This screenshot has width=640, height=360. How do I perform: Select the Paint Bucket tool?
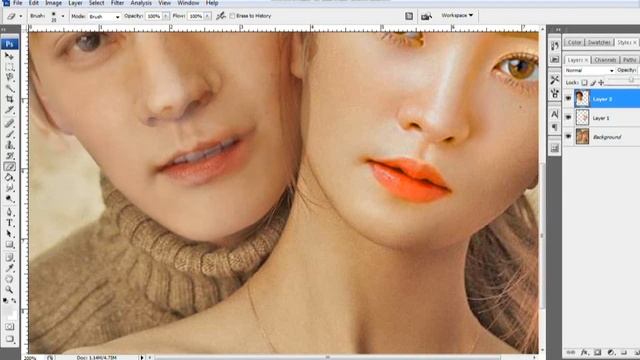click(9, 178)
